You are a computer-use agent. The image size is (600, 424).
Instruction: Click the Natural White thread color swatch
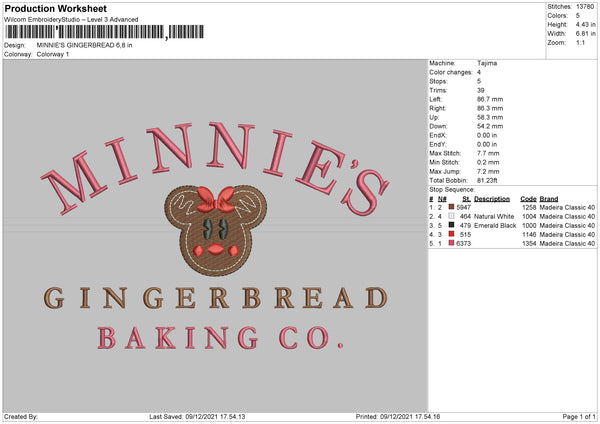(451, 216)
